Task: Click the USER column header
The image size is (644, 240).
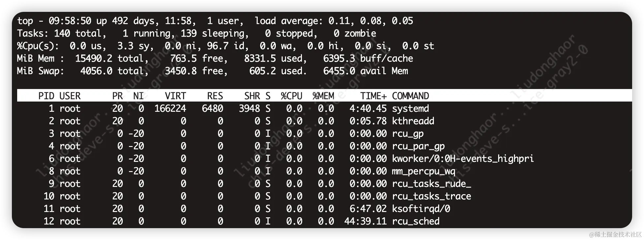Action: 70,96
